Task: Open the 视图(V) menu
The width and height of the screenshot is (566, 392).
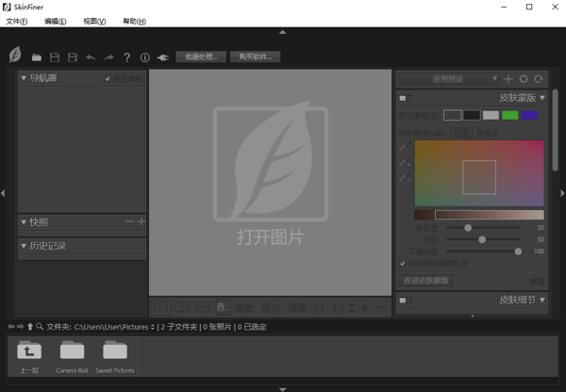Action: pyautogui.click(x=94, y=21)
